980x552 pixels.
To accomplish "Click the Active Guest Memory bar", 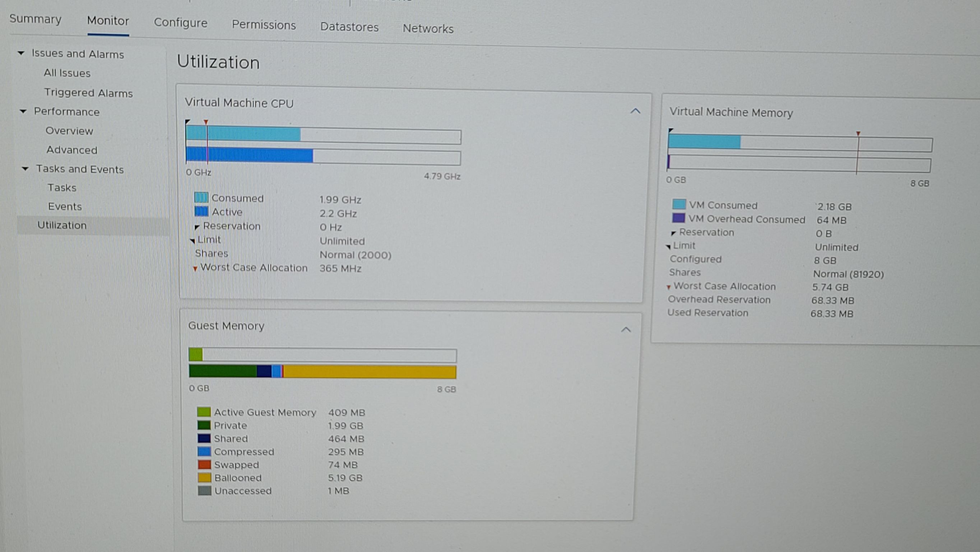I will pyautogui.click(x=196, y=354).
